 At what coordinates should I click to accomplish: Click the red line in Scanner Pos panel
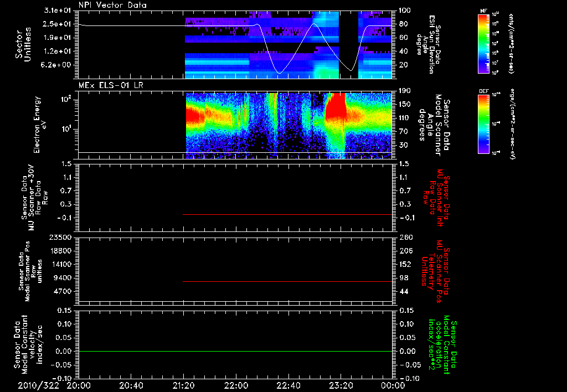coord(287,281)
